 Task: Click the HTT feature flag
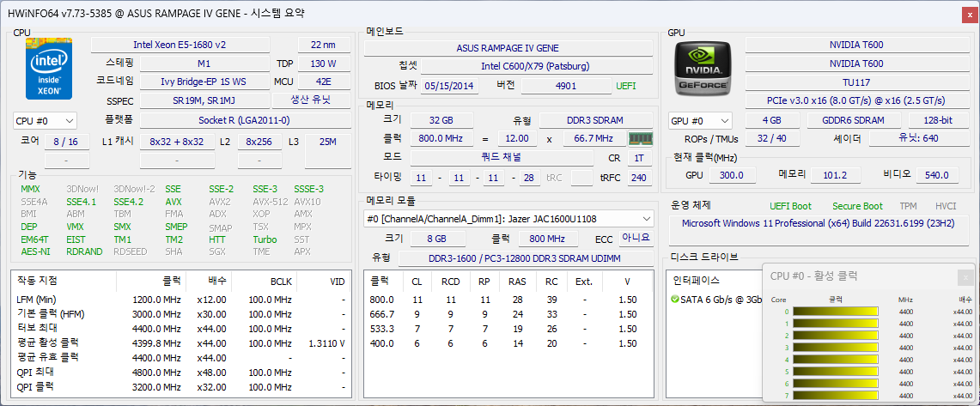(x=217, y=239)
